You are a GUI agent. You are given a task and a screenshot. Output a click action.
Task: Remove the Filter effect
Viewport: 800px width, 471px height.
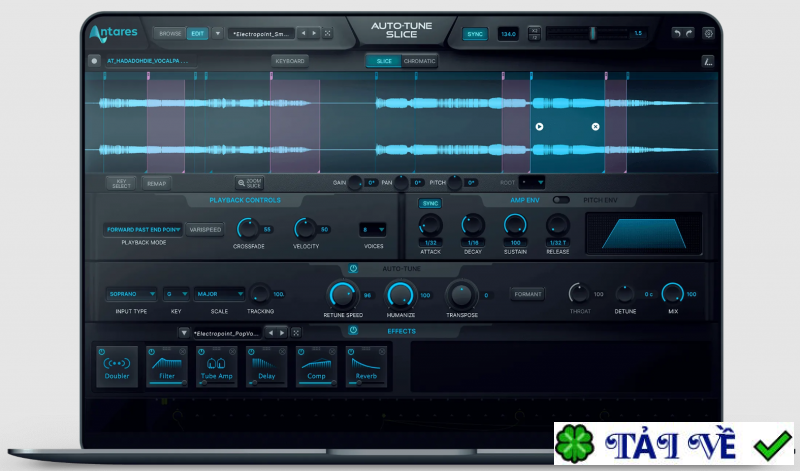(x=183, y=352)
